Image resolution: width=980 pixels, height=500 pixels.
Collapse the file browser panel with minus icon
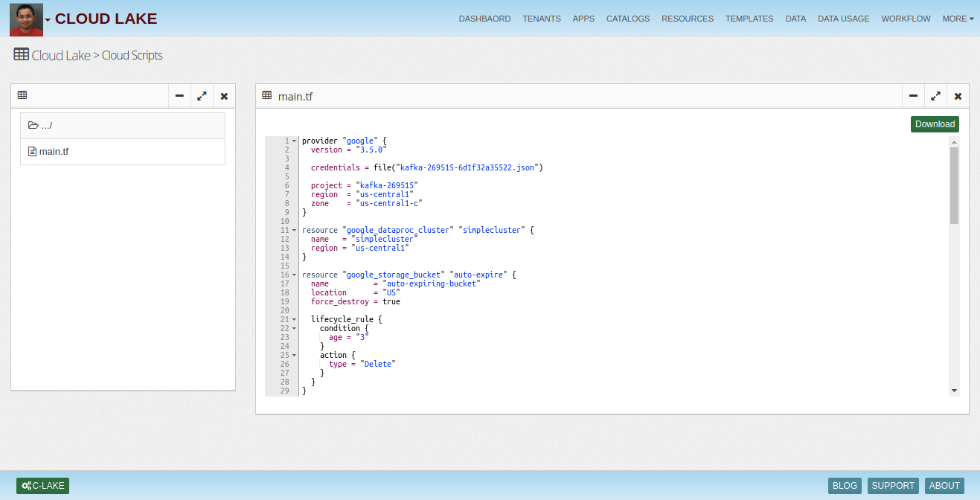pos(179,96)
